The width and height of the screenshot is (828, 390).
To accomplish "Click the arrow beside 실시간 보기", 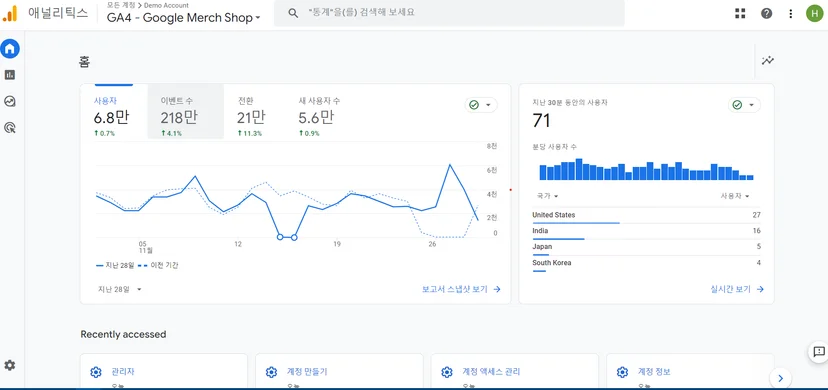I will click(x=760, y=289).
